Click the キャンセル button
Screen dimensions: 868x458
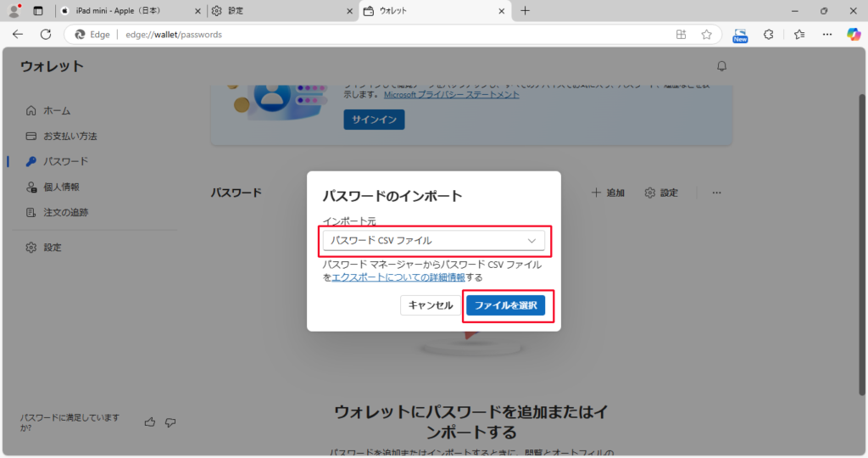(x=431, y=305)
